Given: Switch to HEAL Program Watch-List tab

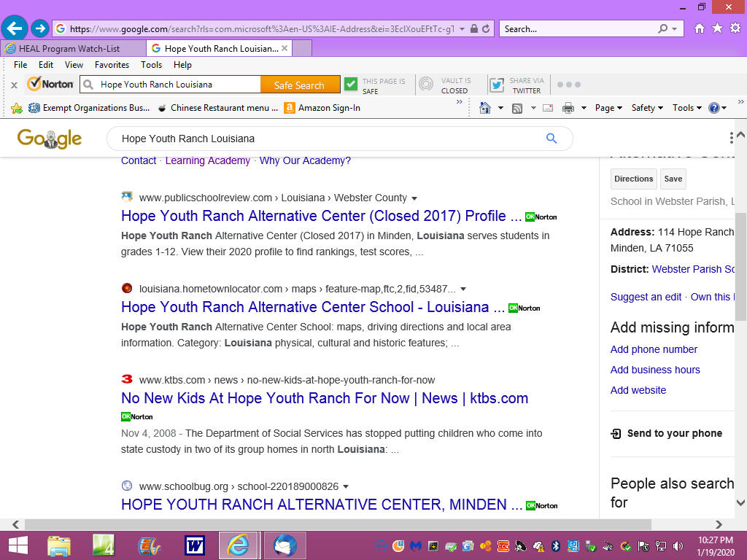Looking at the screenshot, I should click(x=74, y=48).
